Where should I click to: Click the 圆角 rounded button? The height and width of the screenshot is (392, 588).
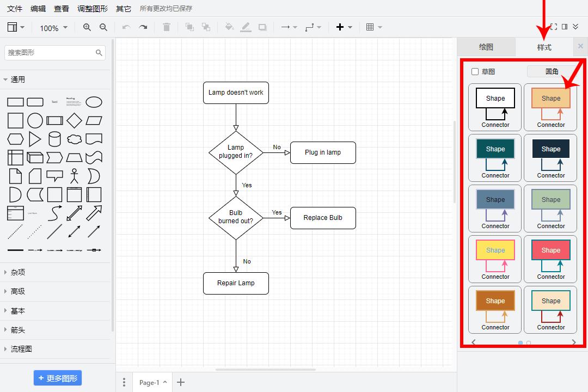(552, 71)
